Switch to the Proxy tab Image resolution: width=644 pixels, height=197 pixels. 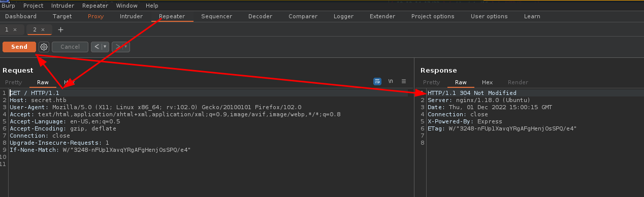click(95, 16)
